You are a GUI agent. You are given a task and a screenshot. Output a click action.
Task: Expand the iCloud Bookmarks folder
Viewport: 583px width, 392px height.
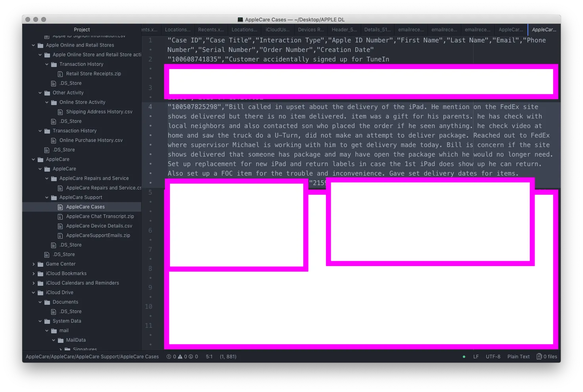(x=33, y=273)
